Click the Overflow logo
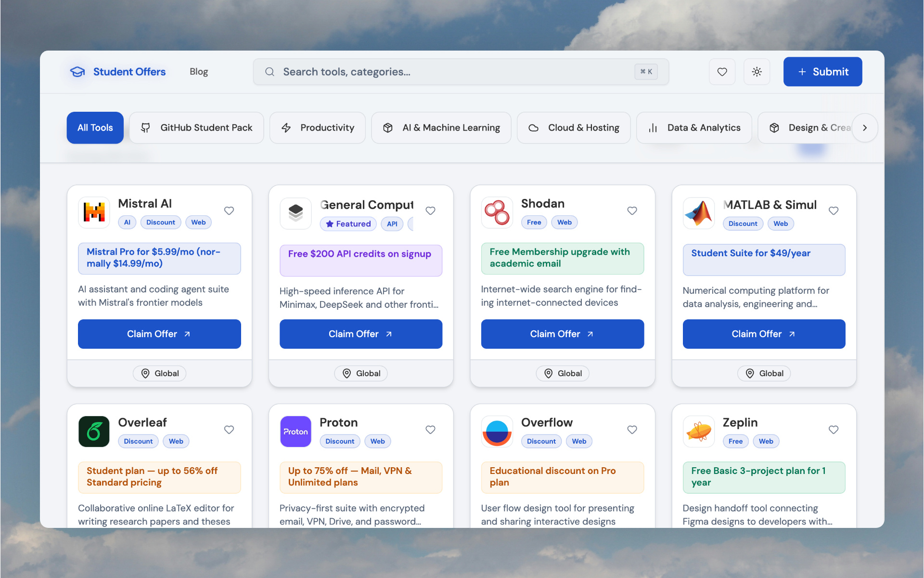Screen dimensions: 924x578 pos(497,432)
